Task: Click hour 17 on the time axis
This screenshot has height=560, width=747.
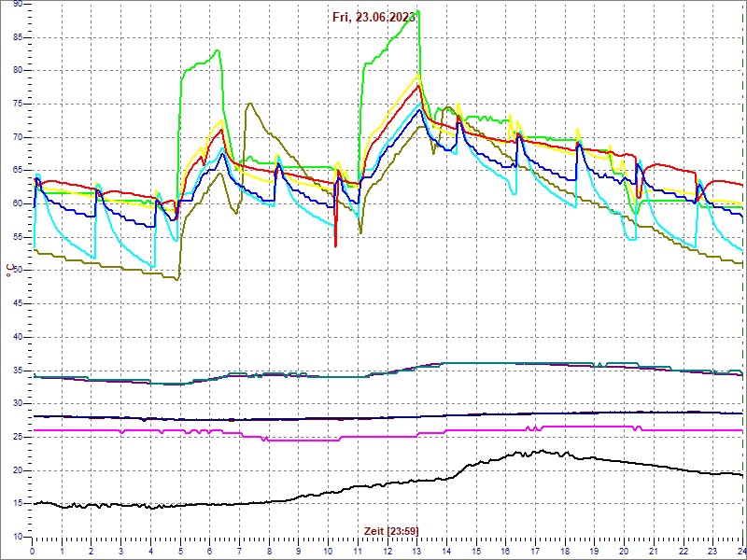Action: (x=535, y=551)
